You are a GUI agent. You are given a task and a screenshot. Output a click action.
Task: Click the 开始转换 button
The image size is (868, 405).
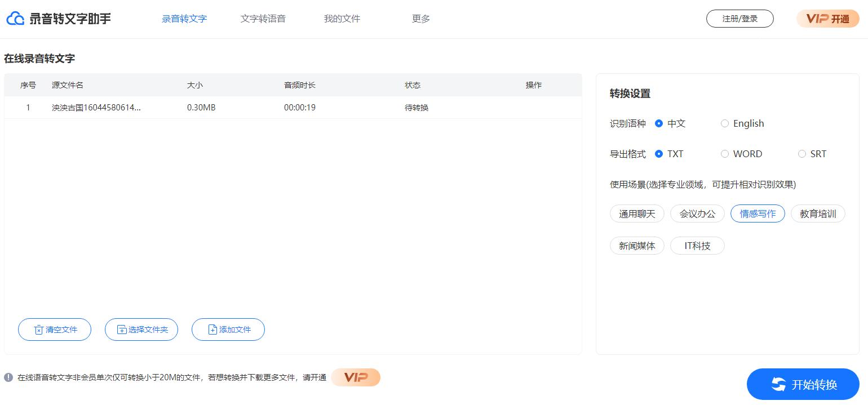pyautogui.click(x=803, y=384)
